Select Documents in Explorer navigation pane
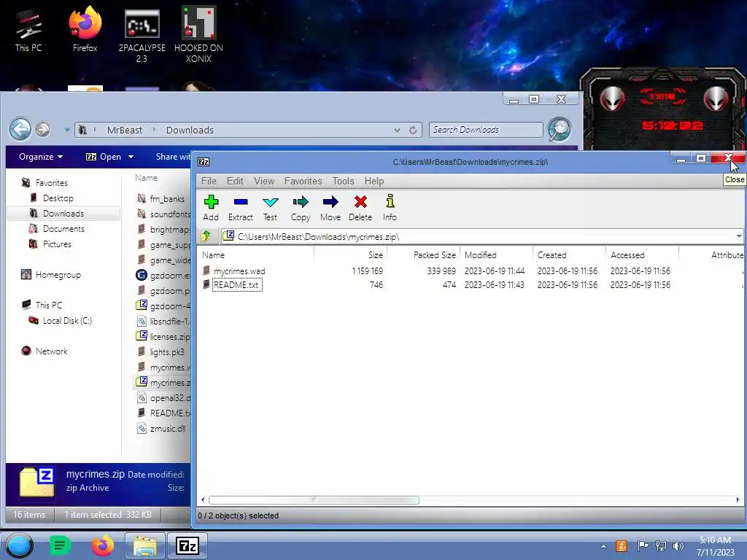This screenshot has width=747, height=560. pos(63,228)
